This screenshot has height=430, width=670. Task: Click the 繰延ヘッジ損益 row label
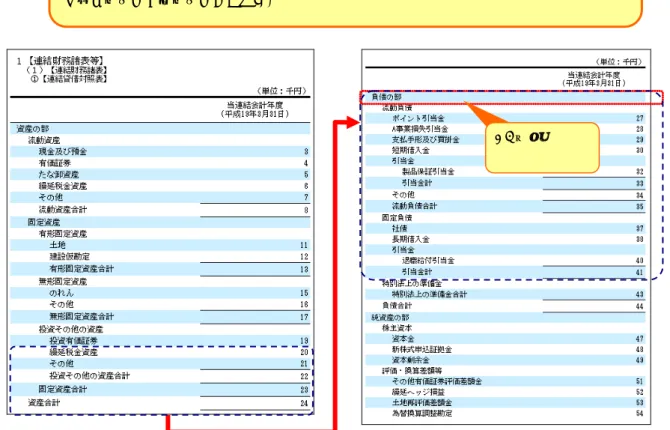[418, 392]
